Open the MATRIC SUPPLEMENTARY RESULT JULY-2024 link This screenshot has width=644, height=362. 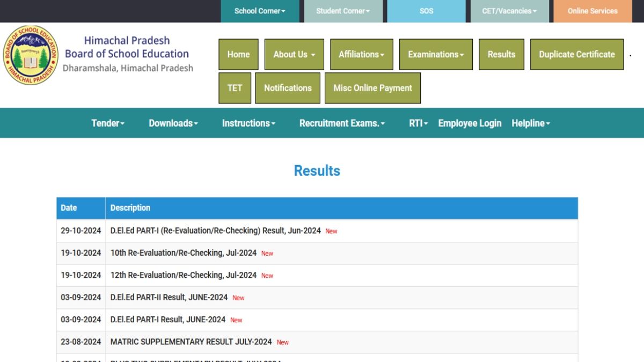191,342
